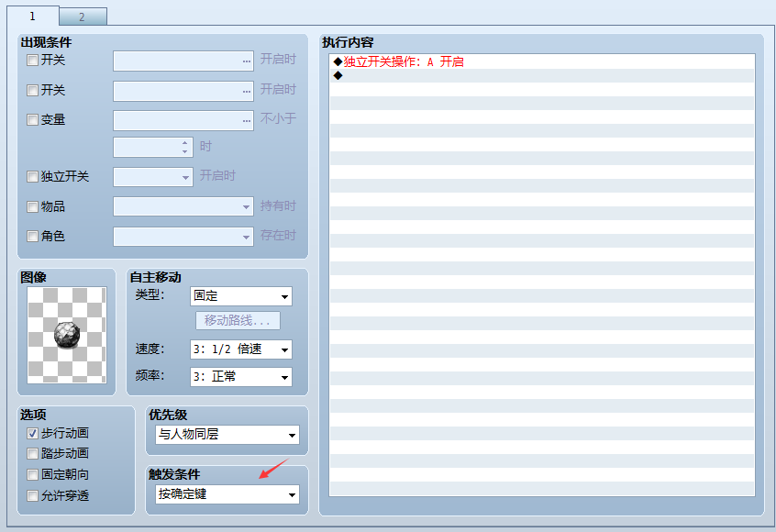Viewport: 776px width, 532px height.
Task: Uncheck the 步行动画 option
Action: coord(32,434)
